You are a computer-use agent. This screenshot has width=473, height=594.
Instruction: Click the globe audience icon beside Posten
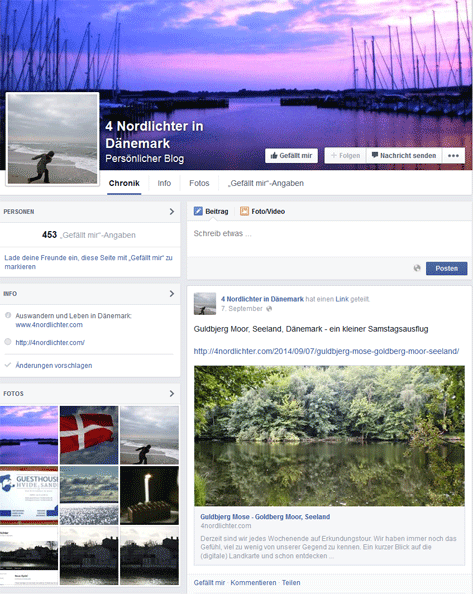pos(417,268)
